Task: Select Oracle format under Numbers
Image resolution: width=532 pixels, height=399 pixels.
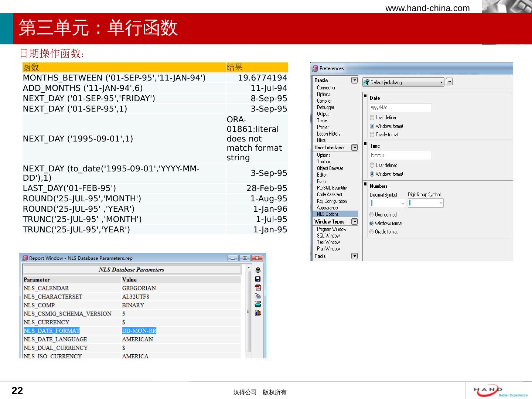Action: pos(372,232)
